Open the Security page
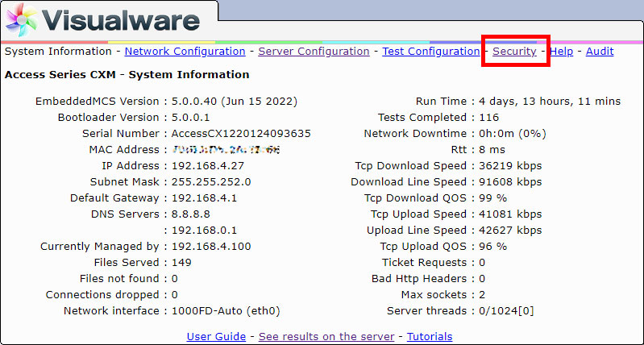Screen dimensions: 644x345 (514, 52)
